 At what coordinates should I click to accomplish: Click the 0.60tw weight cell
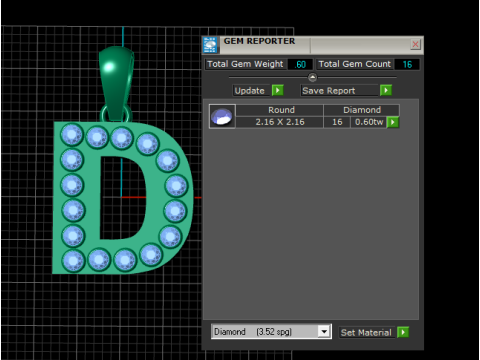369,122
